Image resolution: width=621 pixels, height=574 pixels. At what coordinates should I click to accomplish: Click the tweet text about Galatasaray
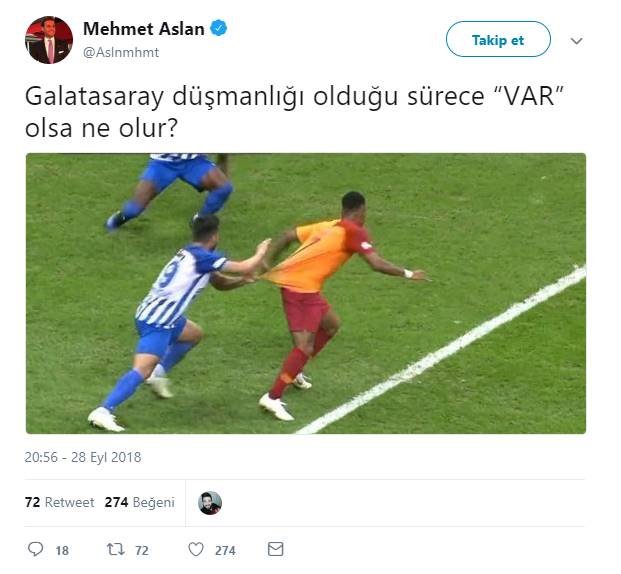[x=294, y=112]
